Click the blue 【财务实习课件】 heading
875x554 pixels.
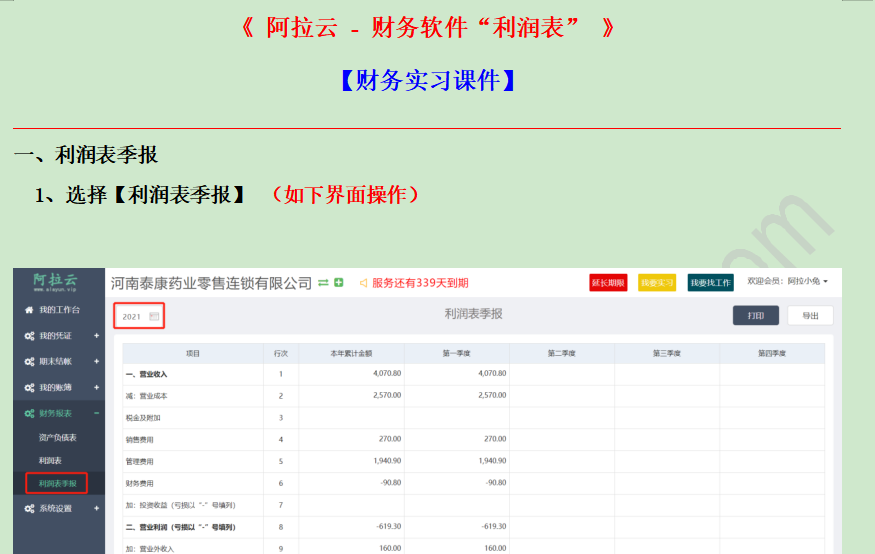pyautogui.click(x=428, y=80)
